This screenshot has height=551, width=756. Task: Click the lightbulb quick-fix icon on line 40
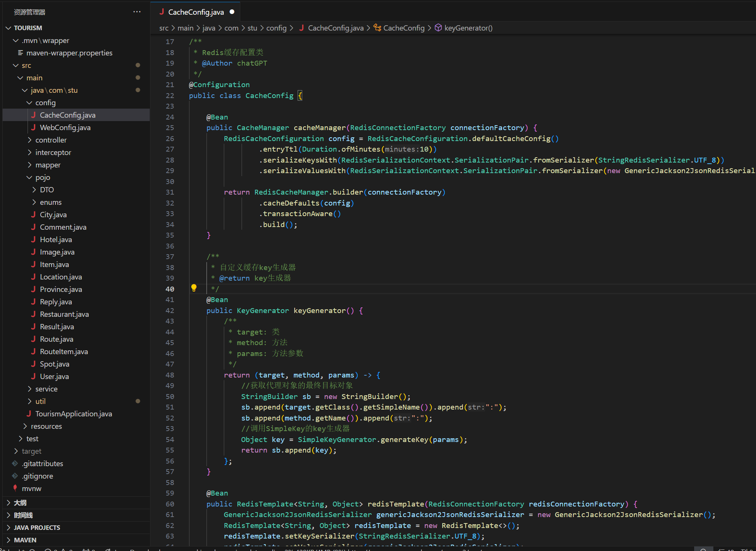click(x=194, y=288)
